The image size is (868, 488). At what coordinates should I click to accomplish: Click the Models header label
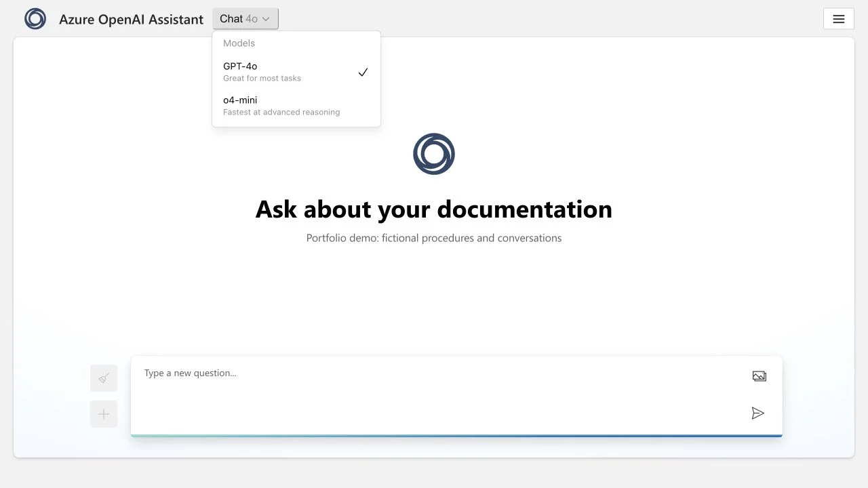pyautogui.click(x=239, y=43)
